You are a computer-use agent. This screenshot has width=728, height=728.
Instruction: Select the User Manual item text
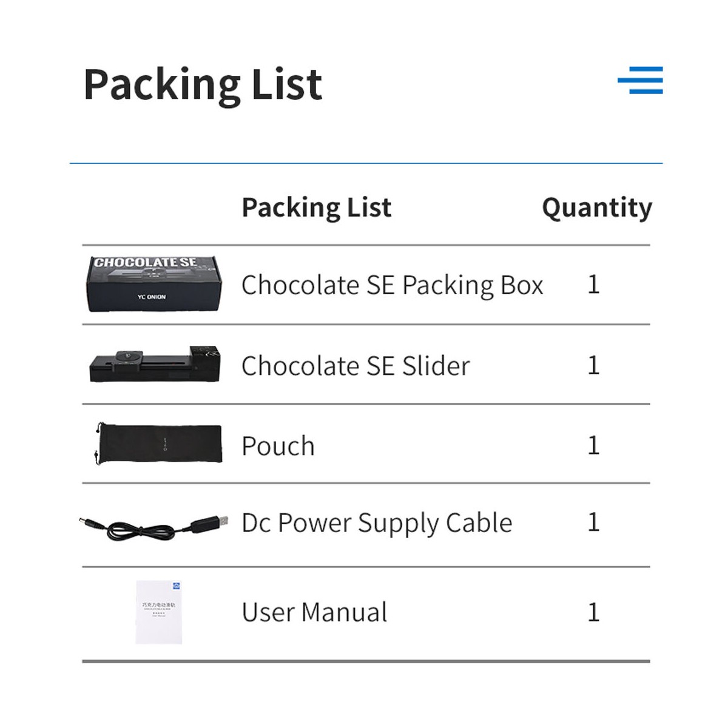314,612
